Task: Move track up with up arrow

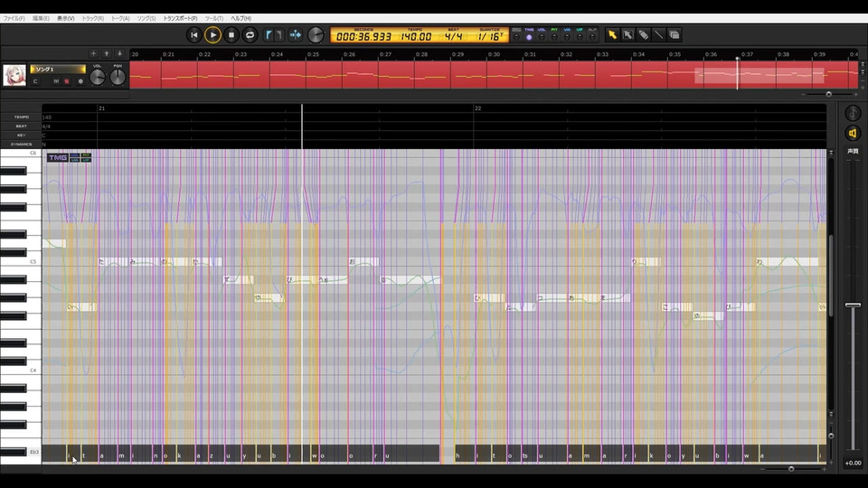Action: coord(107,53)
